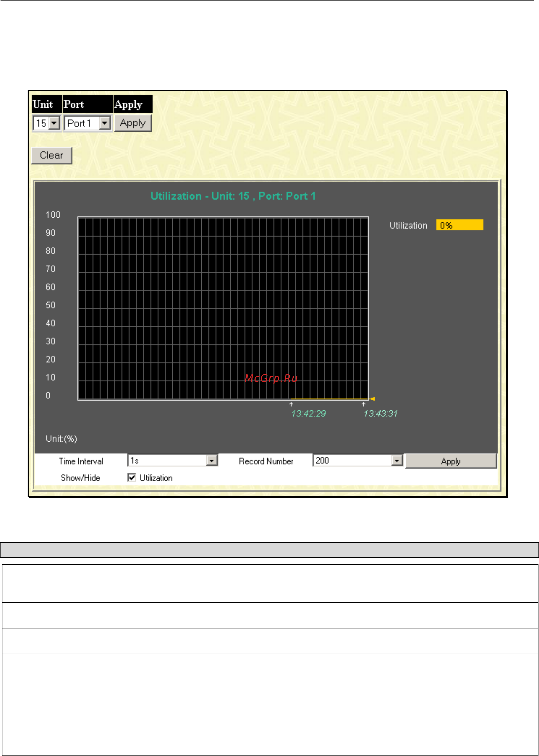
Task: Expand the Time Interval dropdown set to 1s
Action: click(173, 460)
